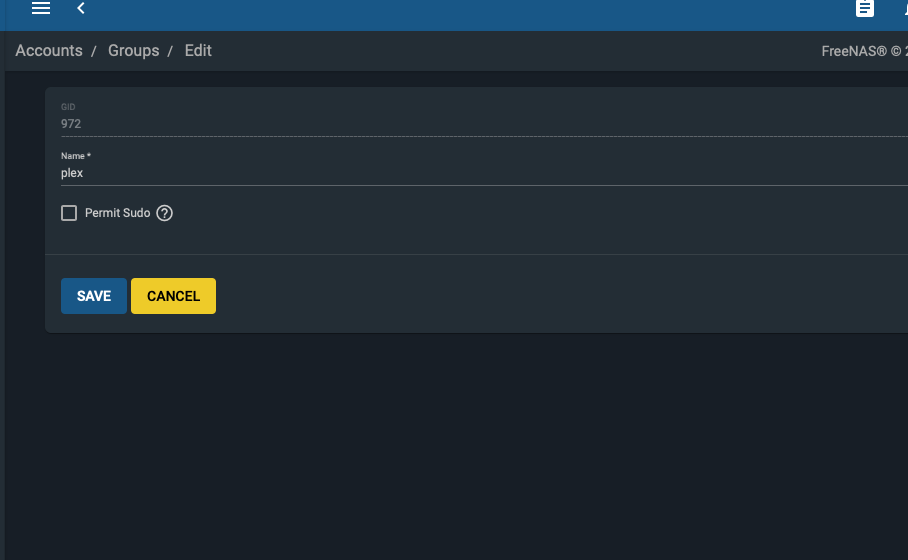Open the hamburger navigation menu
The height and width of the screenshot is (560, 908).
tap(41, 8)
